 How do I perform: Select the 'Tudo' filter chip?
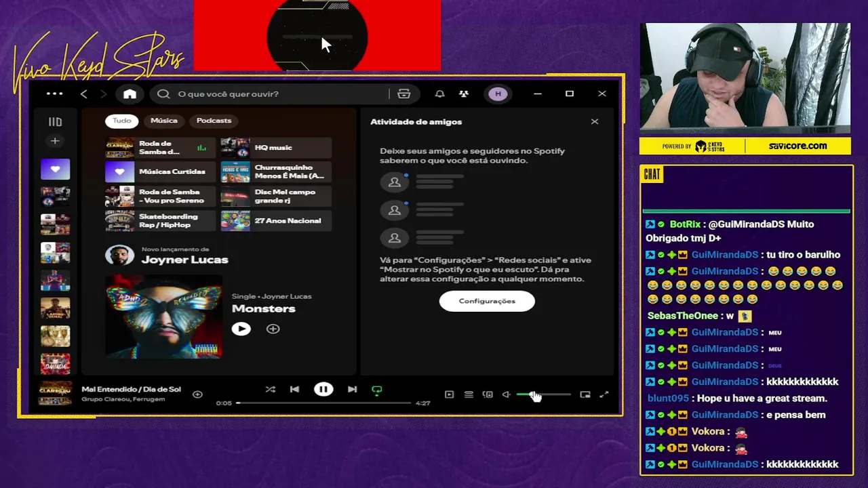122,121
